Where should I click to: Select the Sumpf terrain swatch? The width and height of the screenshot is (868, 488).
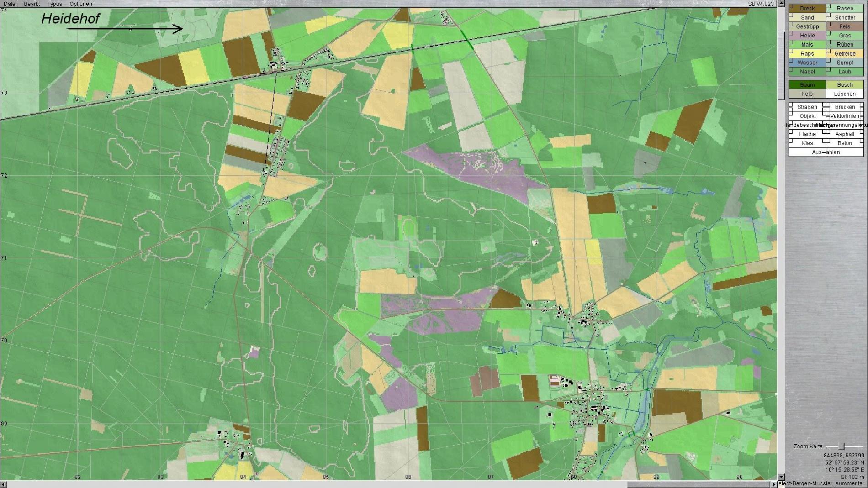pos(845,63)
